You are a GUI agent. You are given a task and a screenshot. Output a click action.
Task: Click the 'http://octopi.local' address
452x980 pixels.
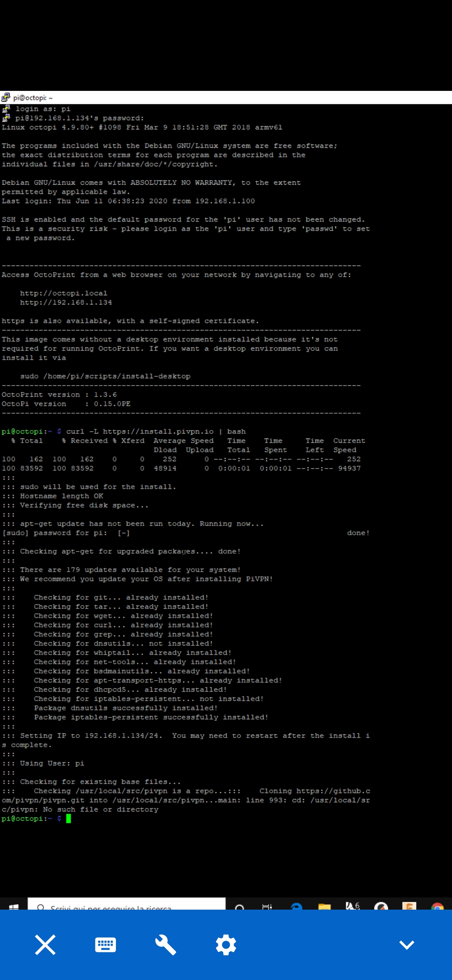(x=64, y=293)
